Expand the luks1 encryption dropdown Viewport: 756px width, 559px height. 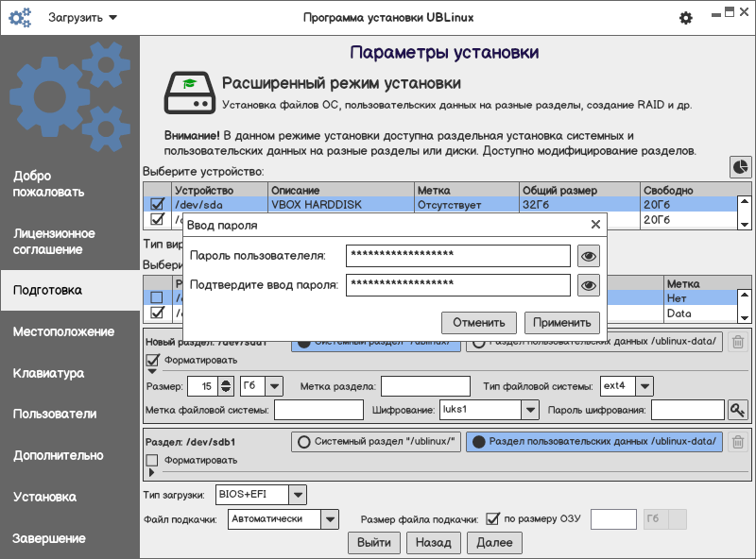pyautogui.click(x=529, y=410)
